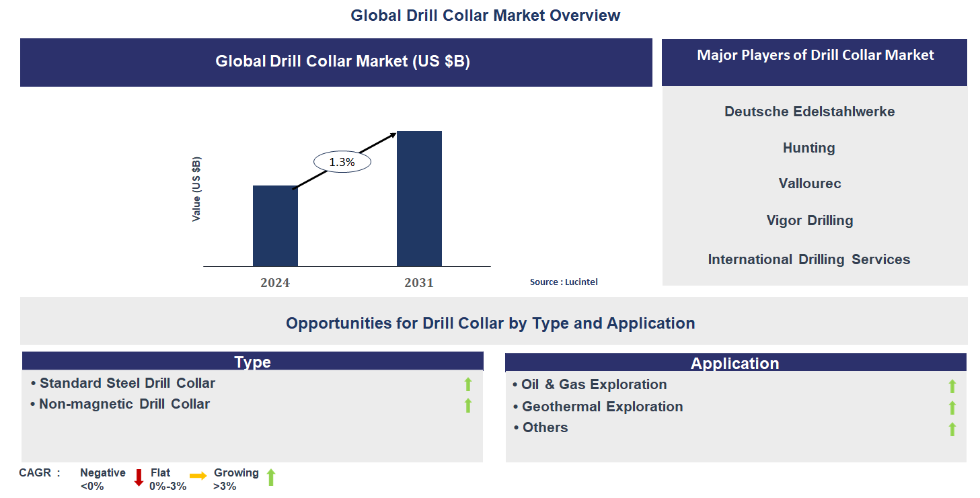Screen dimensions: 980x498
Task: Click the Source : Lucintel label
Action: [564, 282]
